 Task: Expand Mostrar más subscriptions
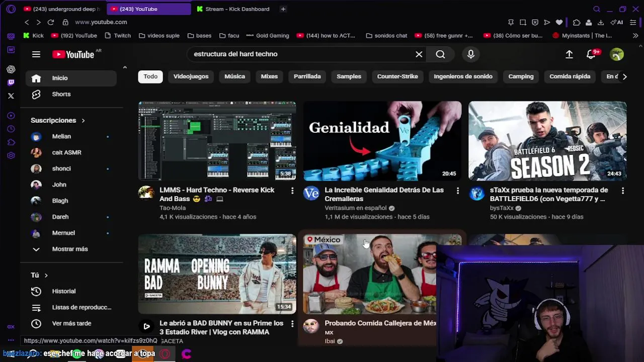point(69,249)
